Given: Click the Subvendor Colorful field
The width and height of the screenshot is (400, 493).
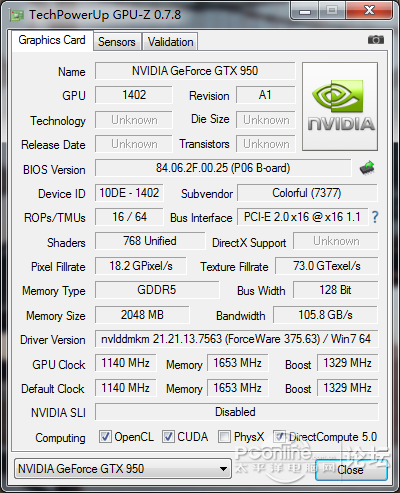Looking at the screenshot, I should [x=307, y=193].
